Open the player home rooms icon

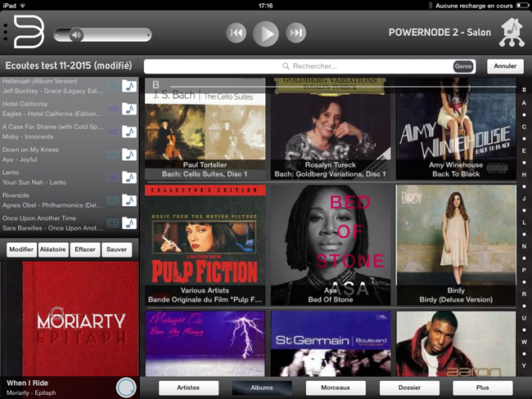(x=512, y=33)
